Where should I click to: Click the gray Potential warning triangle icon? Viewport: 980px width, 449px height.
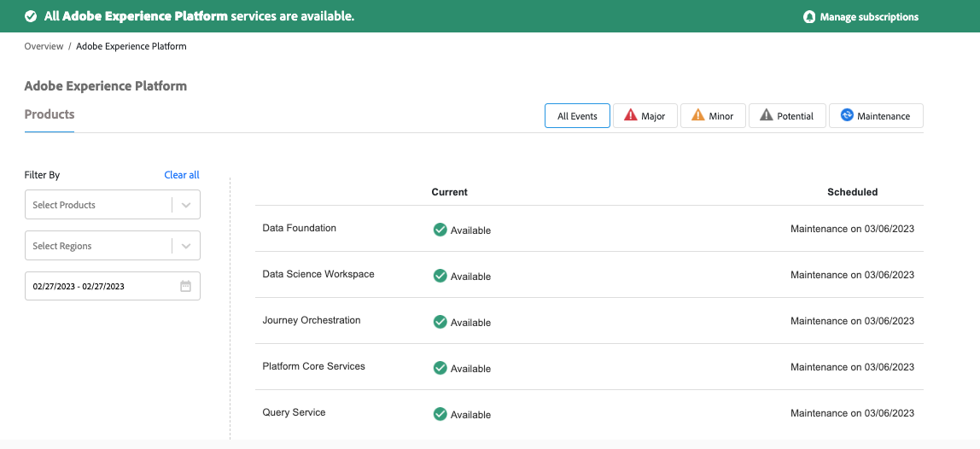pos(767,115)
